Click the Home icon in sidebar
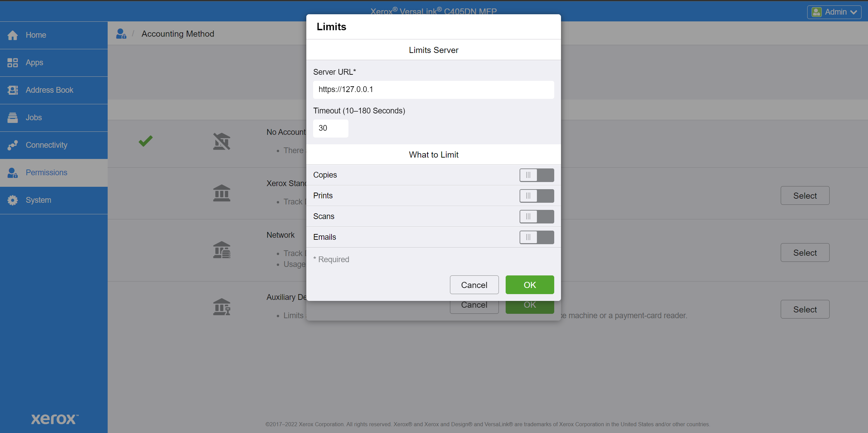This screenshot has width=868, height=433. (x=13, y=35)
